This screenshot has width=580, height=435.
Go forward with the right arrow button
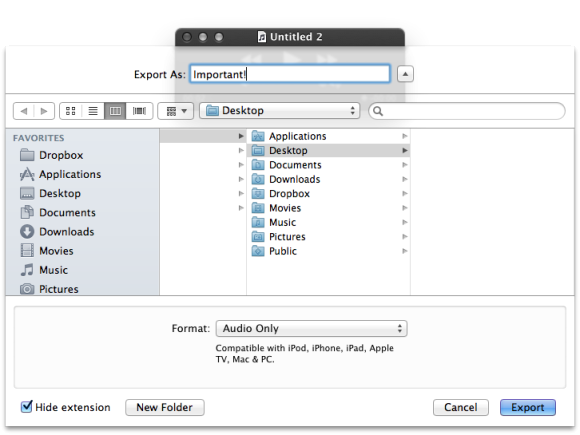[44, 111]
